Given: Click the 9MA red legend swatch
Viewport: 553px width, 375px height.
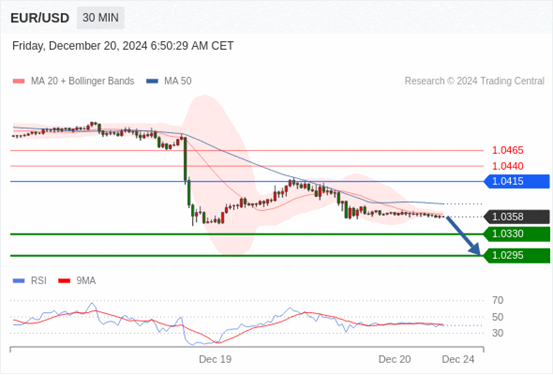Looking at the screenshot, I should click(x=64, y=281).
